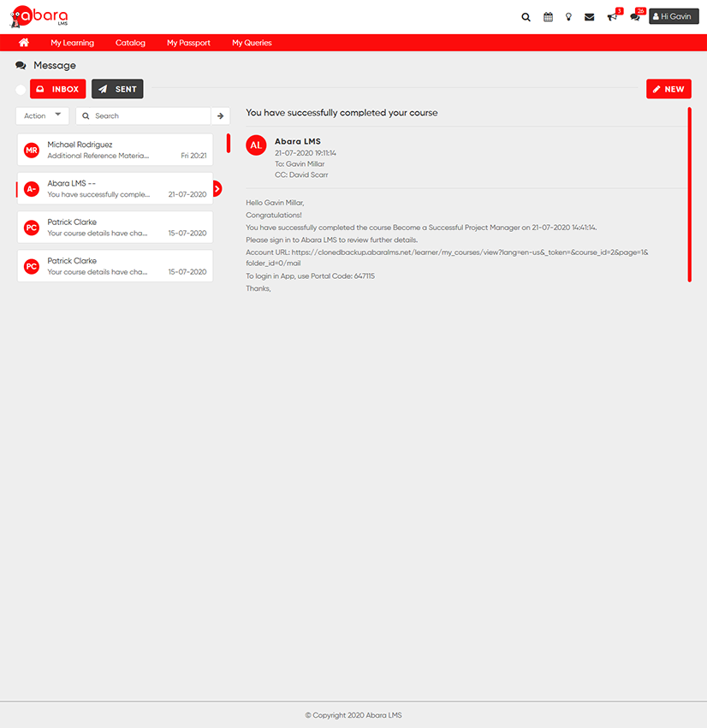The height and width of the screenshot is (728, 707).
Task: Open second Patrick Clarke message
Action: [x=116, y=266]
